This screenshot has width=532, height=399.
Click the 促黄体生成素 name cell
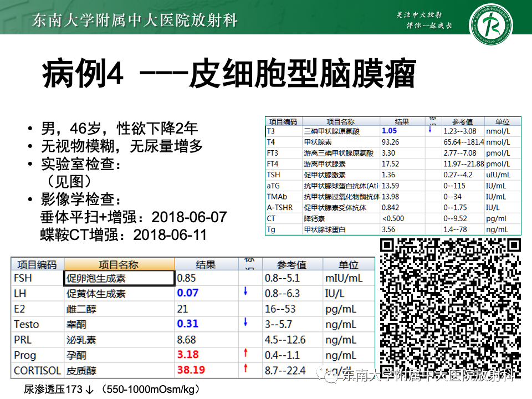(119, 294)
